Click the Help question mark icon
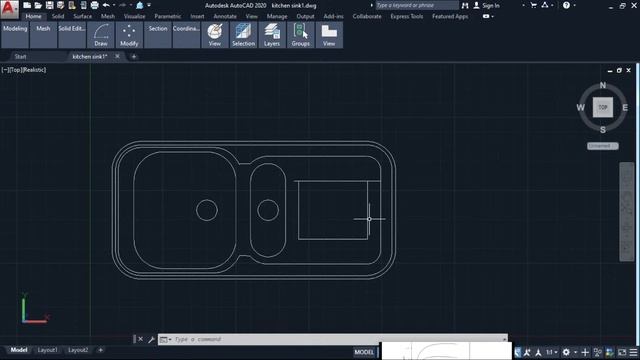The height and width of the screenshot is (360, 640). 566,5
